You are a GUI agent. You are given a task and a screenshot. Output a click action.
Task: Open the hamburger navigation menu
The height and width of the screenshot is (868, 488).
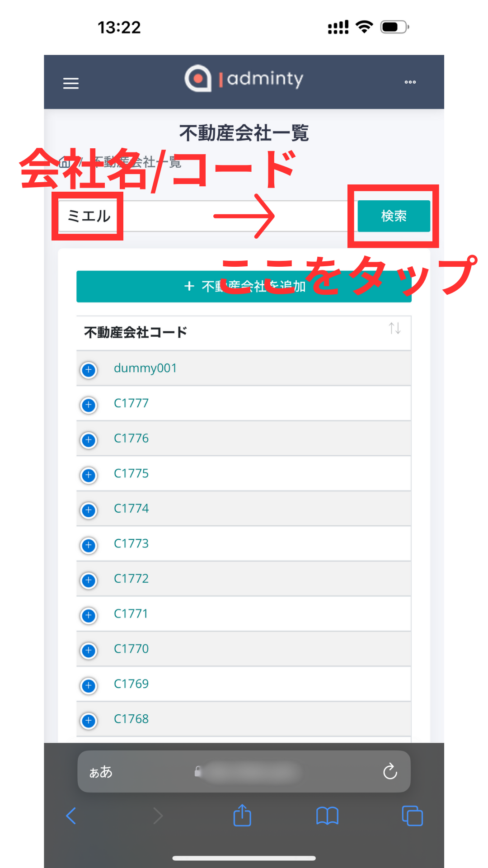[70, 83]
